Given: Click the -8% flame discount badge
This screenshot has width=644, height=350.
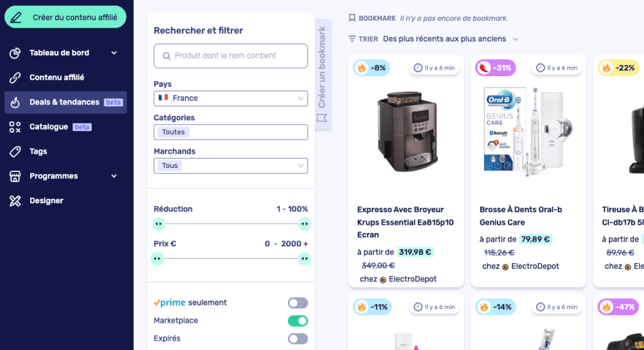Looking at the screenshot, I should pyautogui.click(x=371, y=68).
